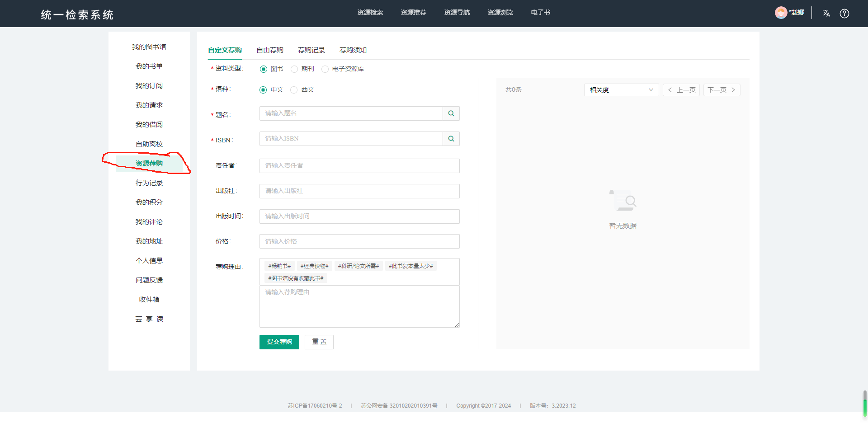Click the search icon beside the ISBN field
The height and width of the screenshot is (423, 868).
pos(451,139)
